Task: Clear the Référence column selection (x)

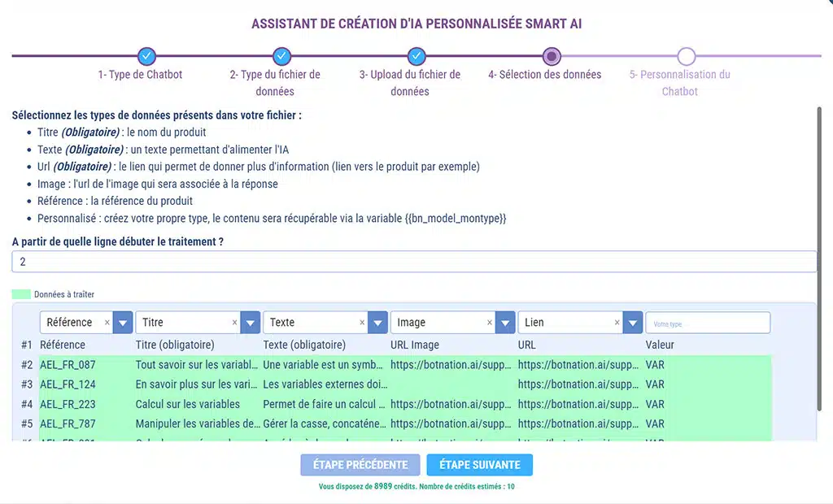Action: click(107, 323)
